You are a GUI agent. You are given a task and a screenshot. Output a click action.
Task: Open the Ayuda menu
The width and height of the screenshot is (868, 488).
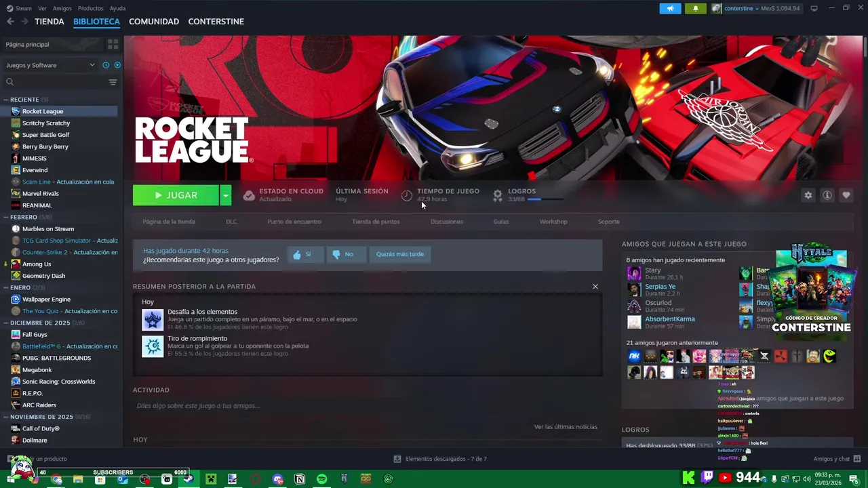117,8
